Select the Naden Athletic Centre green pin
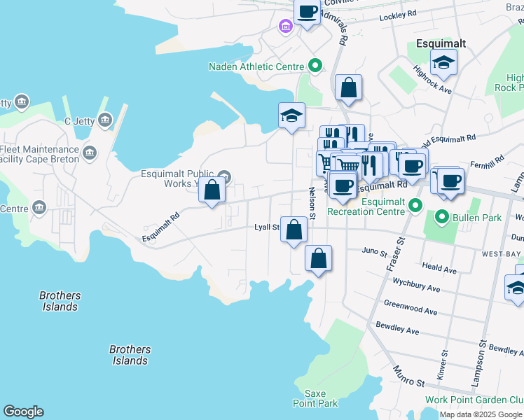Screen dimensions: 524x420 315,65
